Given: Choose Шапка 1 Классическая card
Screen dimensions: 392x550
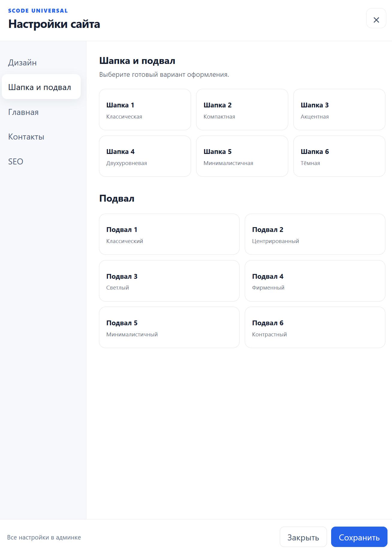Looking at the screenshot, I should click(145, 110).
